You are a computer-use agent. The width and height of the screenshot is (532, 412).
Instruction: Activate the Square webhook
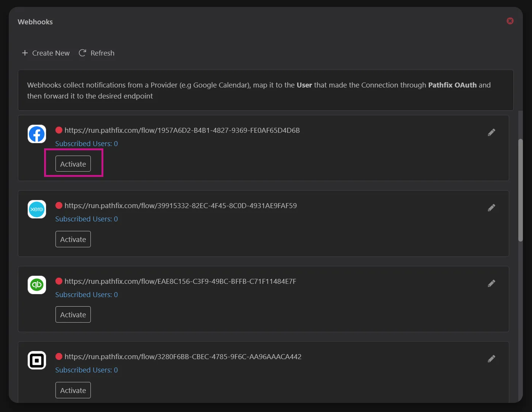point(73,390)
